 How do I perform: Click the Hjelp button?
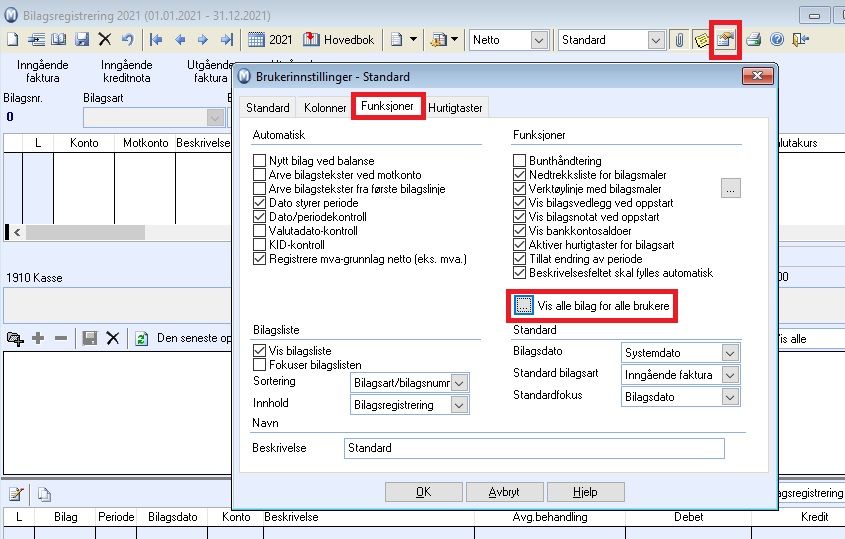(x=585, y=492)
